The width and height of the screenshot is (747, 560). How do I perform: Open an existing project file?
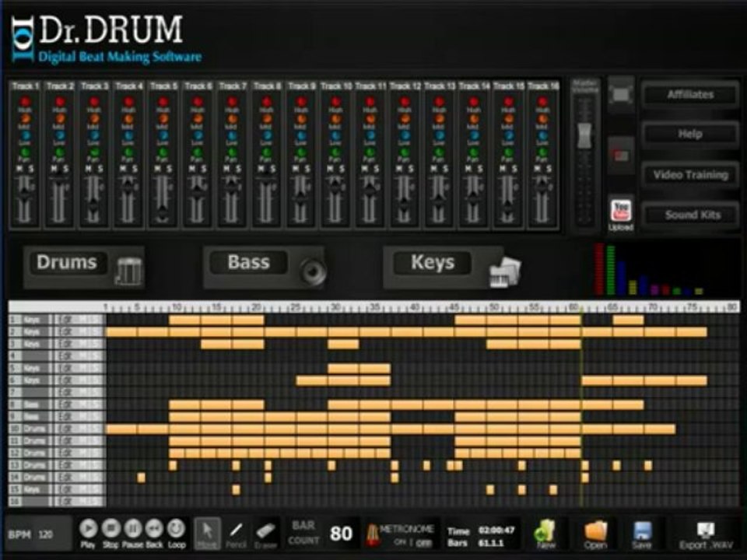pyautogui.click(x=595, y=534)
